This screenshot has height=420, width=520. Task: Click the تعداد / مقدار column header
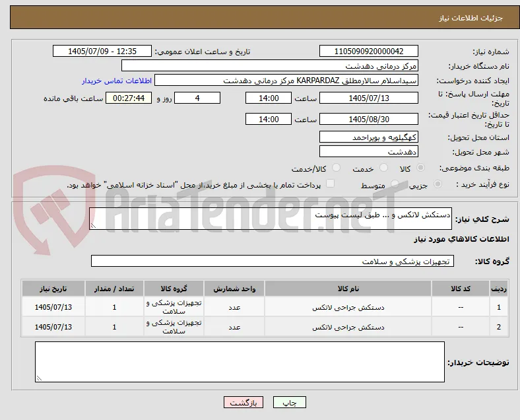tap(114, 289)
